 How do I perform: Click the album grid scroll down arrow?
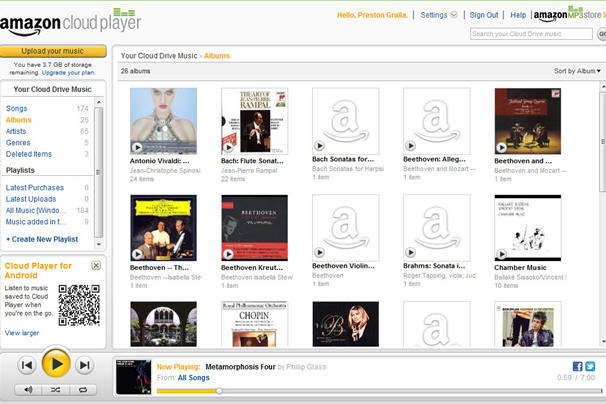click(603, 342)
